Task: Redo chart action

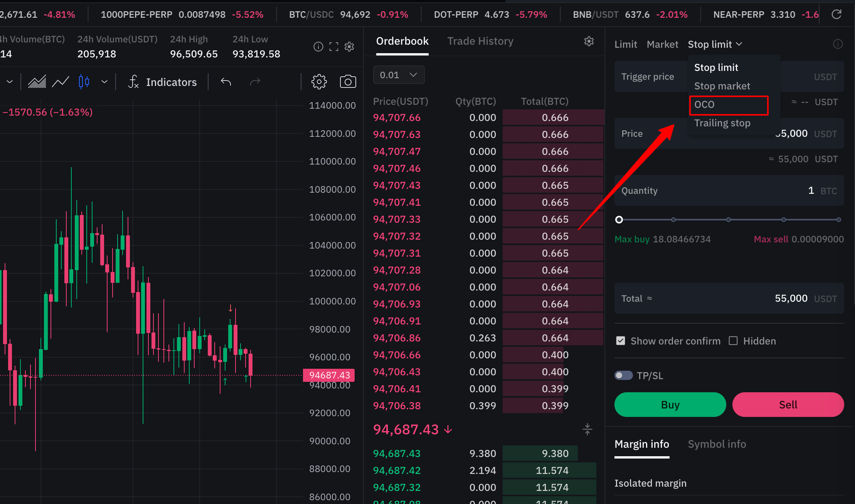Action: pos(255,82)
